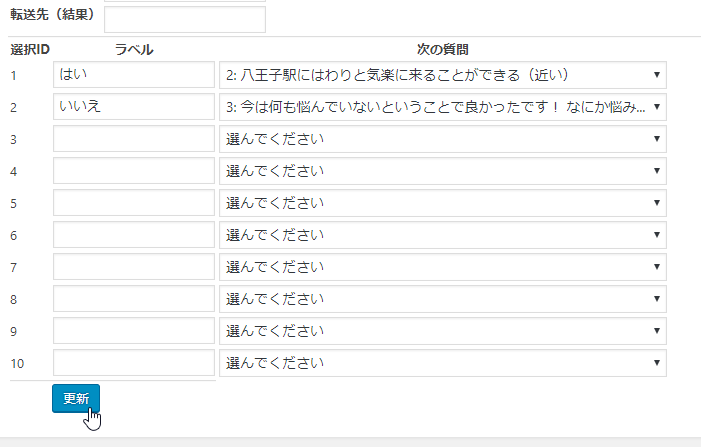Select the label input for choice 7
701x447 pixels.
(x=134, y=267)
